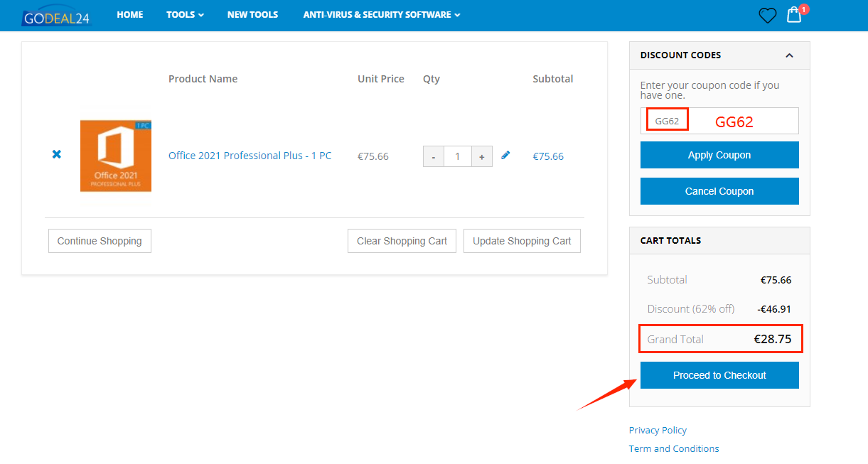The height and width of the screenshot is (464, 868).
Task: Go to the Home menu item
Action: click(x=130, y=15)
